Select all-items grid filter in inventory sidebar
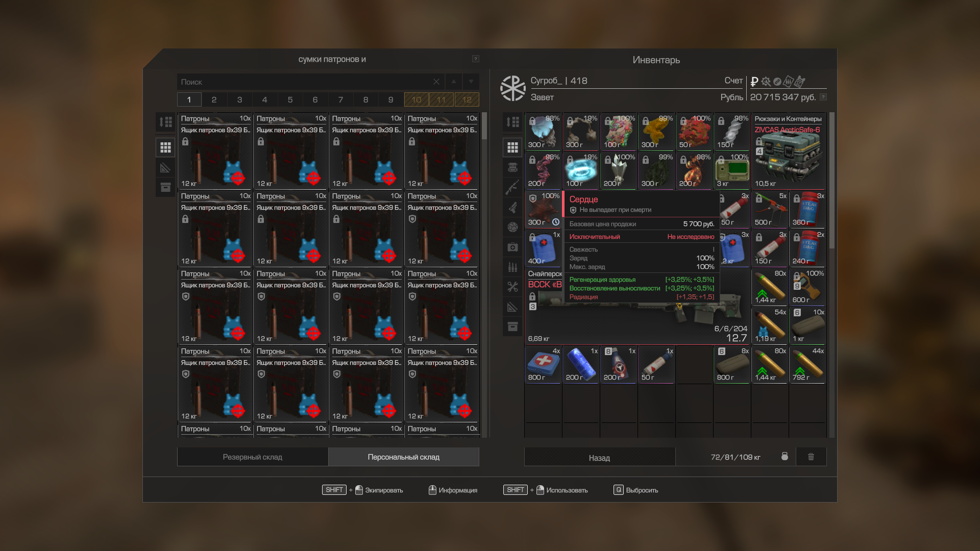 [x=512, y=147]
